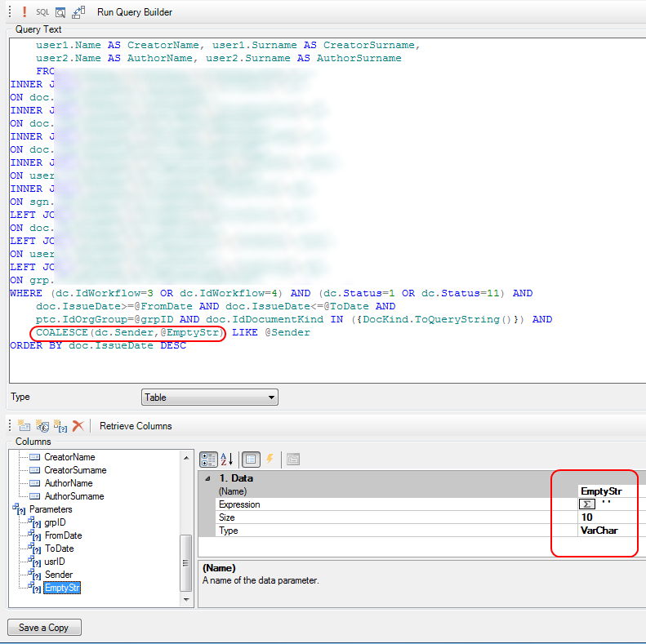Click columns tree scroll up arrow
Image resolution: width=646 pixels, height=644 pixels.
pos(186,457)
